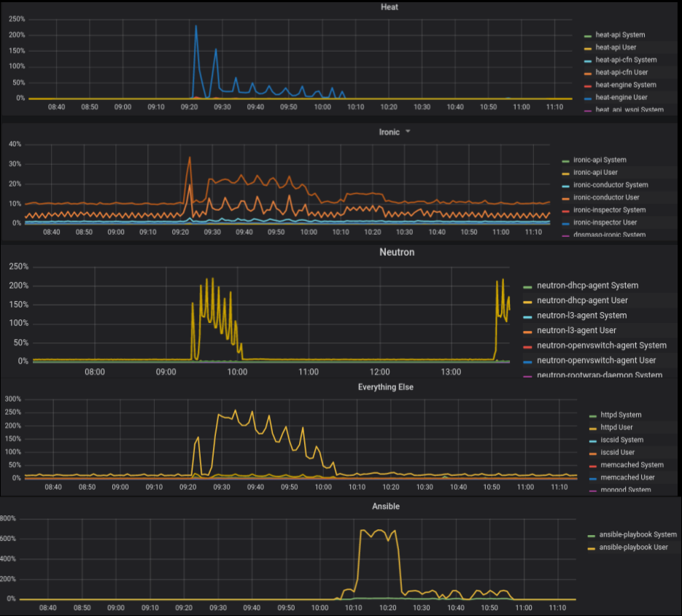
Task: Select ansible-playbook User legend entry
Action: click(633, 547)
